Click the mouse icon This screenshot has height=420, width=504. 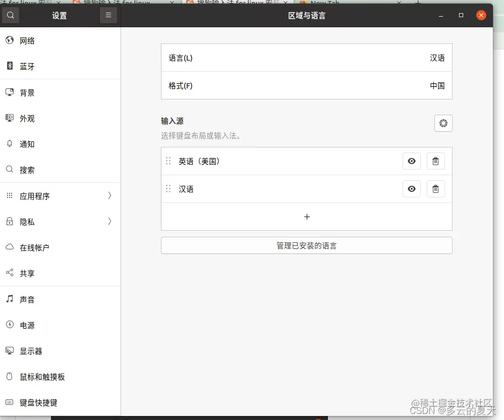[10, 376]
